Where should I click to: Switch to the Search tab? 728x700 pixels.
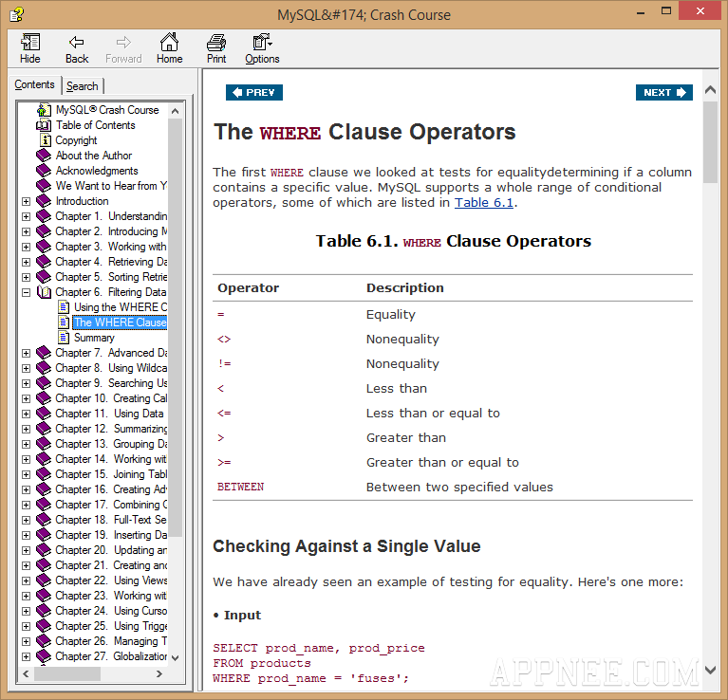[x=83, y=86]
